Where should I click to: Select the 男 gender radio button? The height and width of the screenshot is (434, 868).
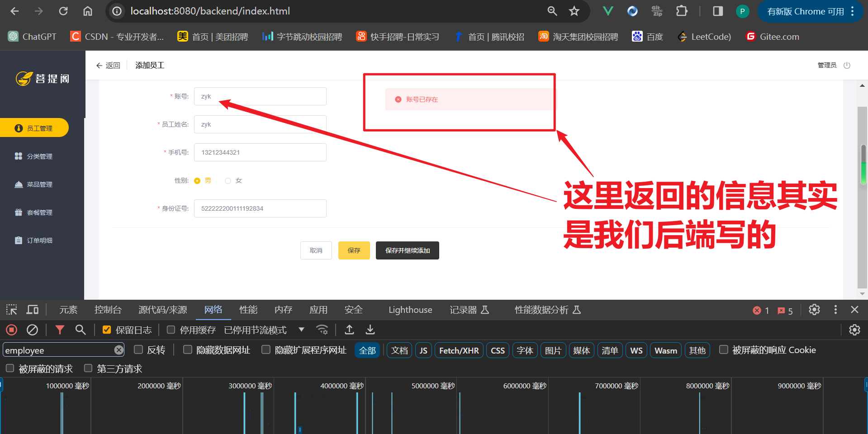point(197,181)
